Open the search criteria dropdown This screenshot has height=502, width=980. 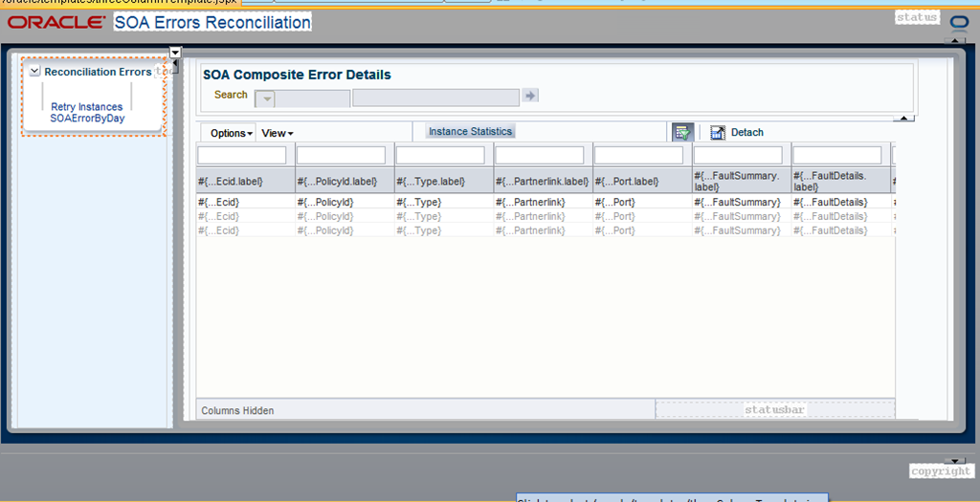265,98
